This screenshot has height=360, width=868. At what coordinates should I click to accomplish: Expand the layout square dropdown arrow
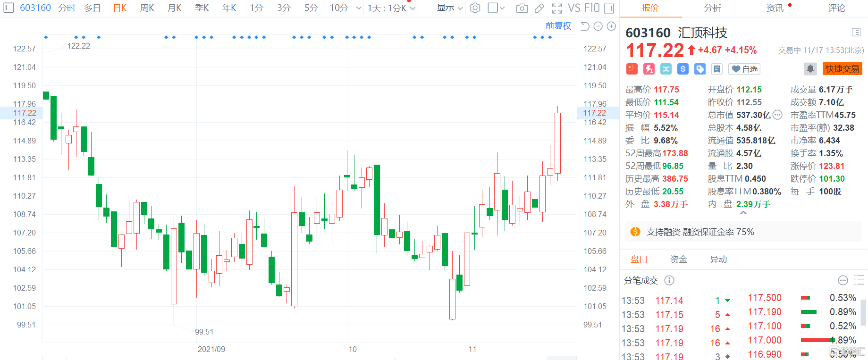coord(502,8)
